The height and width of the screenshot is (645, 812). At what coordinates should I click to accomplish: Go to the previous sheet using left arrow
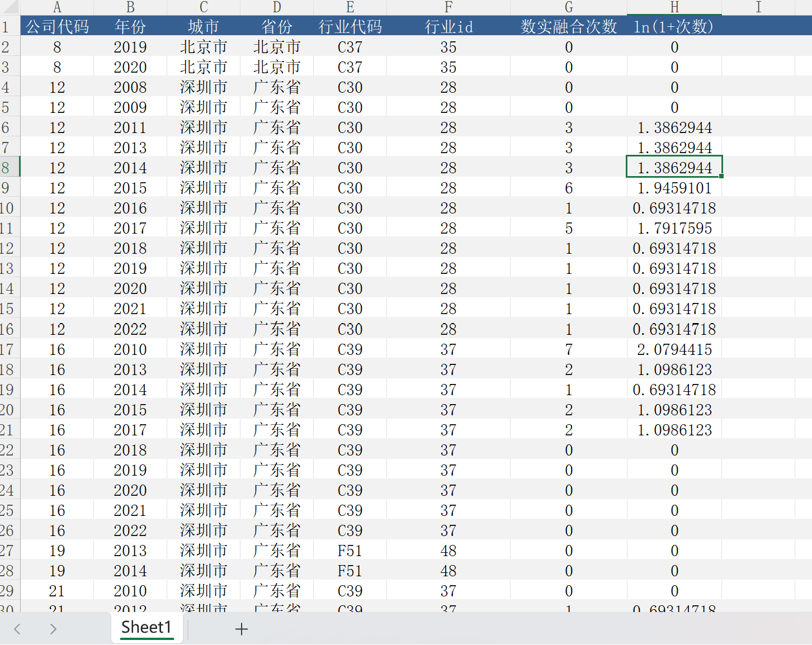tap(17, 629)
